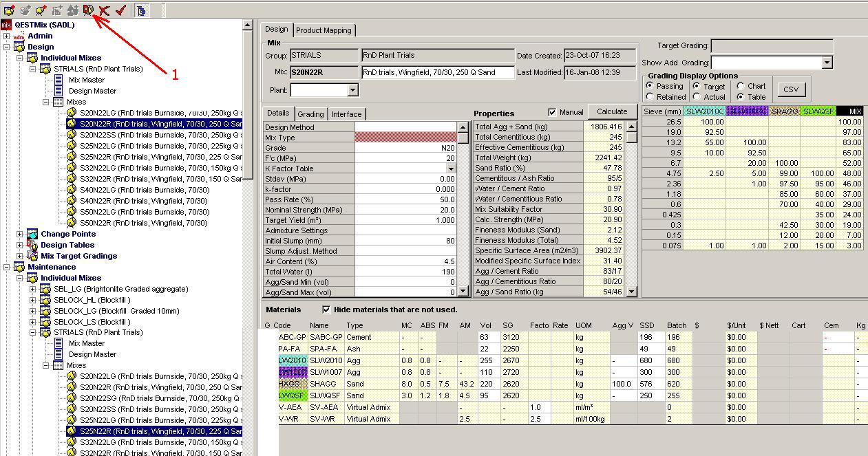
Task: Switch to the Product Mapping tab
Action: click(x=324, y=30)
